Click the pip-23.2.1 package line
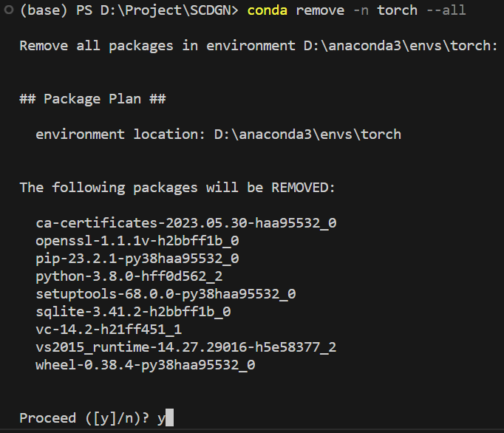Screen dimensions: 504x433 coord(137,259)
